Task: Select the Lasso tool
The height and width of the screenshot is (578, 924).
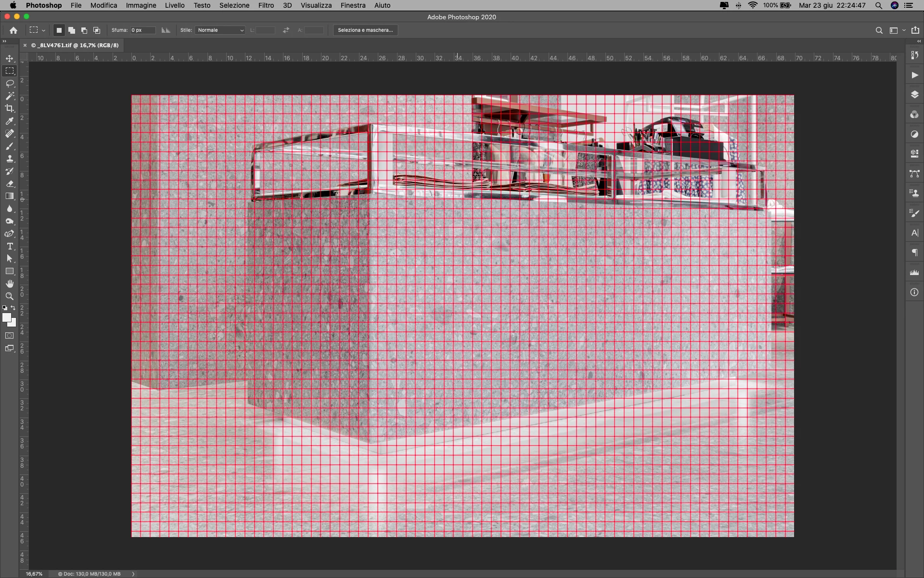Action: (10, 83)
